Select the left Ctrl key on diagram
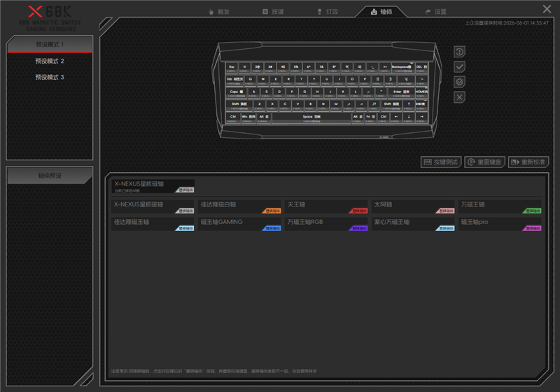Screen dimensions: 560x392 [x=233, y=118]
